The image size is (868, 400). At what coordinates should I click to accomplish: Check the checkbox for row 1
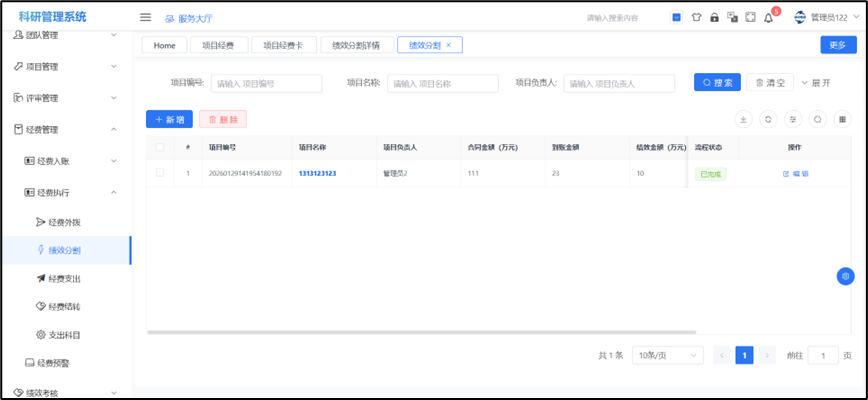pyautogui.click(x=160, y=173)
